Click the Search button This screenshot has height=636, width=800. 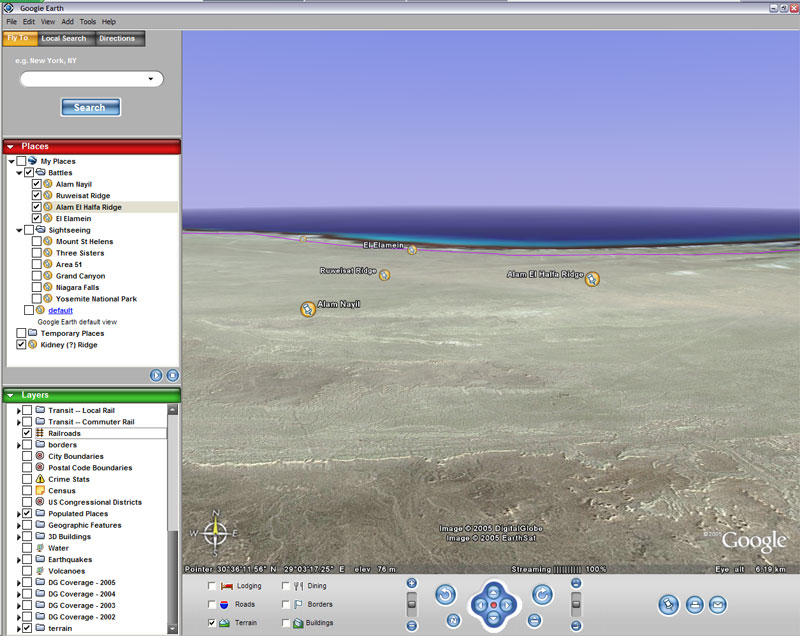click(90, 107)
